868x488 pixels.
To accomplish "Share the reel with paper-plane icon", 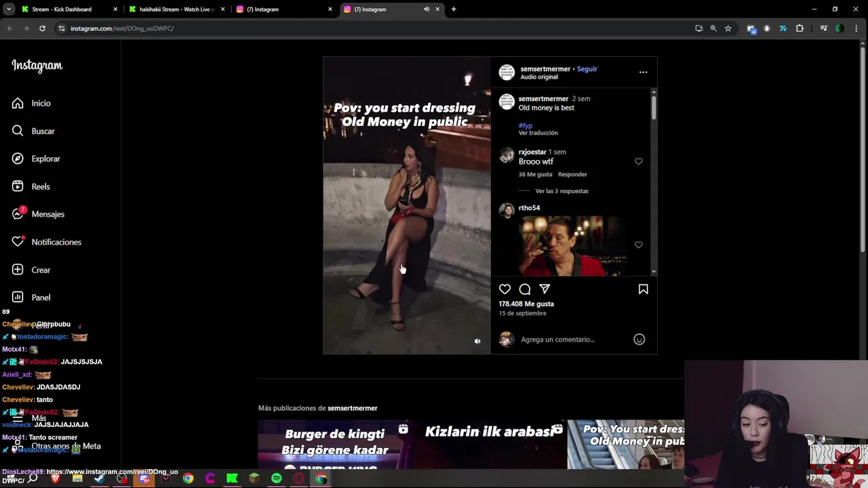I will pos(545,289).
